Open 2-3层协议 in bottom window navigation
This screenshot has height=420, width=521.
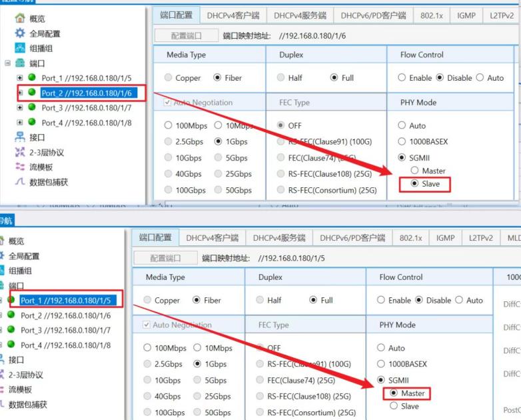click(26, 375)
